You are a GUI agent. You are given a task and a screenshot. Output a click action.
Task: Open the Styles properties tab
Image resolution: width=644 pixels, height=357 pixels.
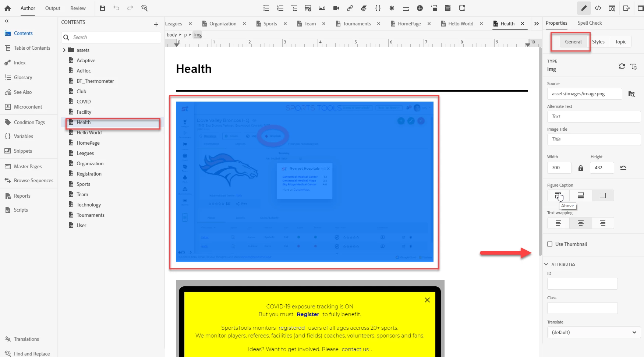click(x=598, y=42)
